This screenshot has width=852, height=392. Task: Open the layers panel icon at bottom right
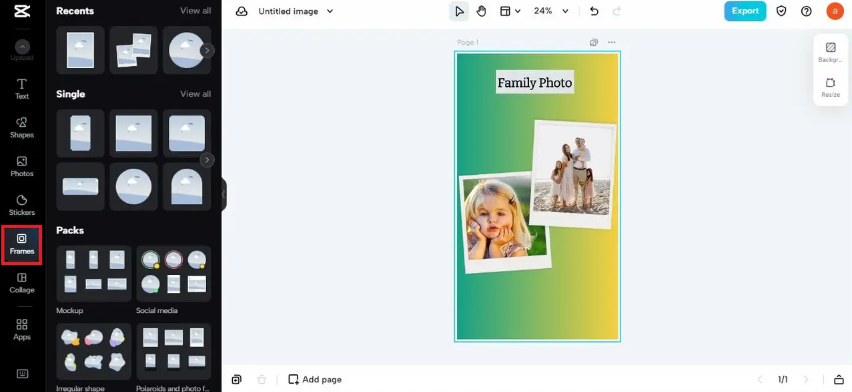[x=839, y=379]
